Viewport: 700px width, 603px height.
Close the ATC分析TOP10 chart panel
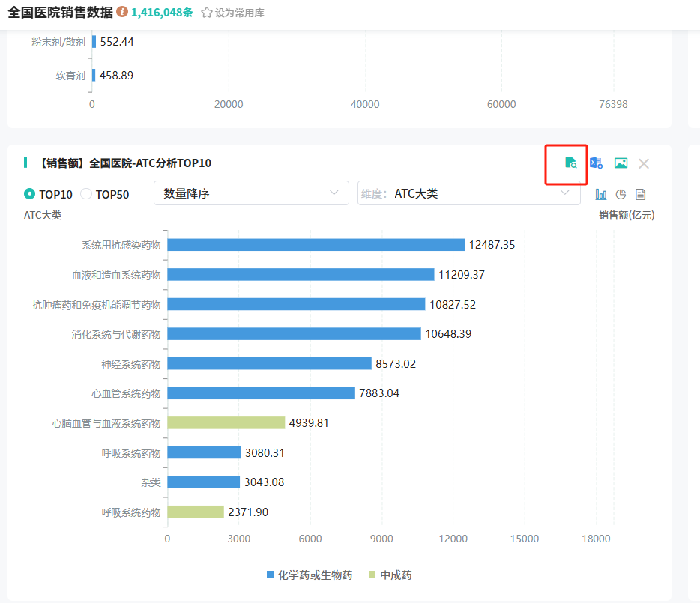click(x=644, y=163)
